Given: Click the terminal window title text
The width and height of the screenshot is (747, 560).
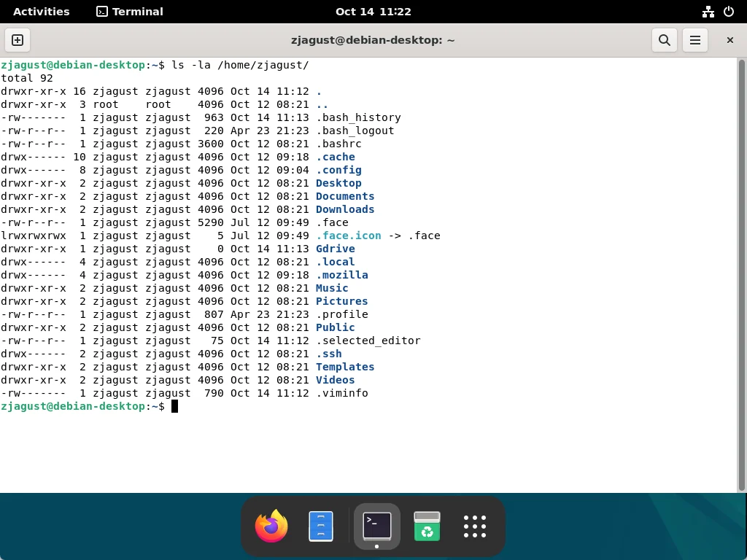Looking at the screenshot, I should (x=373, y=40).
